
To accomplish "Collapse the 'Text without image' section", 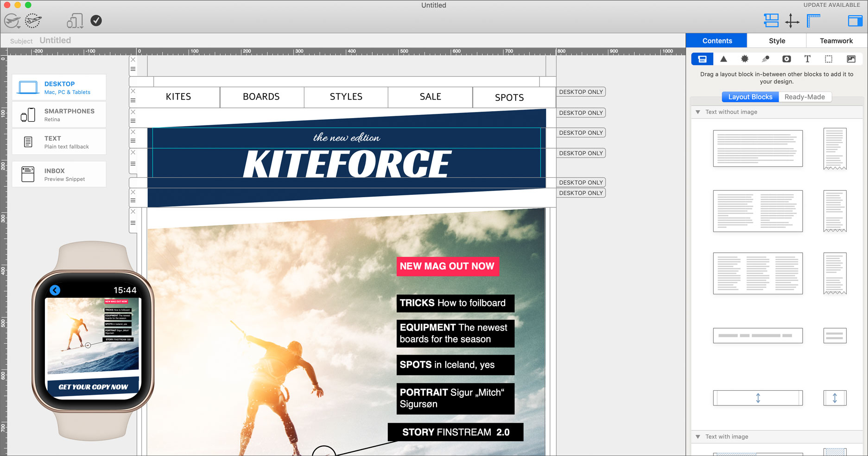I will [x=698, y=112].
